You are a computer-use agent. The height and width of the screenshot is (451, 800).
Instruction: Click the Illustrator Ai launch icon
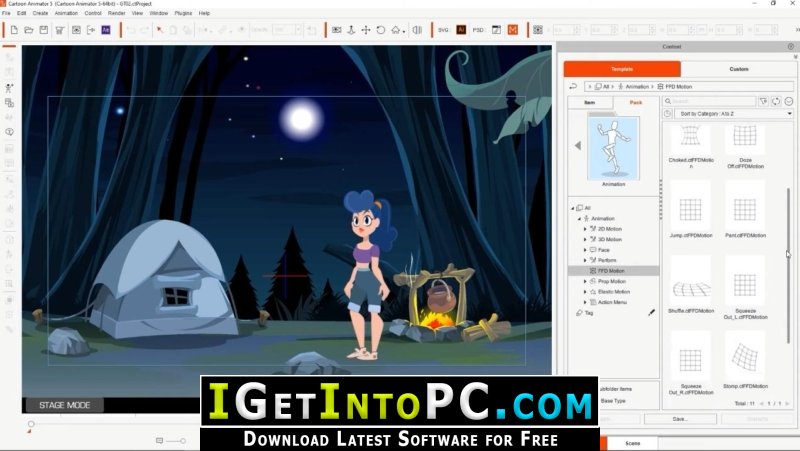461,30
